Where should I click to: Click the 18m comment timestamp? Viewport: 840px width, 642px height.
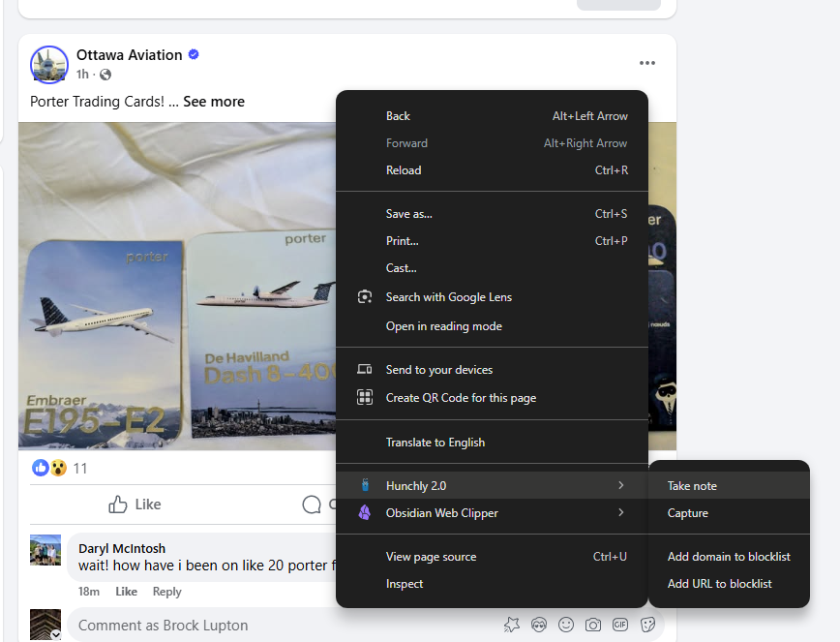tap(89, 592)
